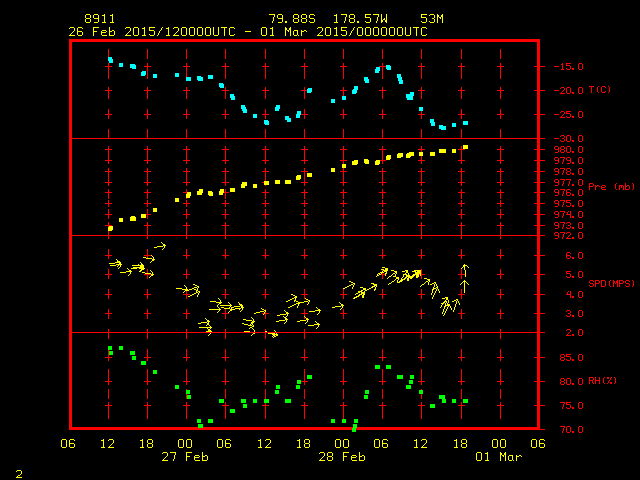Viewport: 640px width, 480px height.
Task: Click the T(C) temperature axis label
Action: coord(600,89)
